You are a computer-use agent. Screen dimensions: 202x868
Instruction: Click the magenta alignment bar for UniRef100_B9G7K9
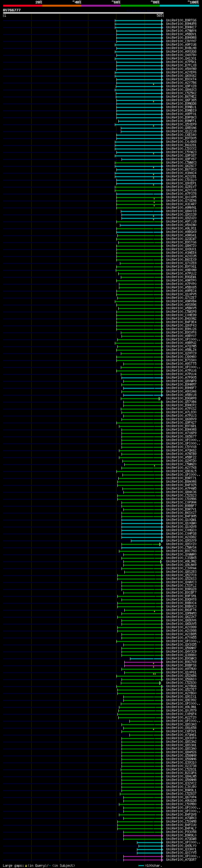click(143, 662)
